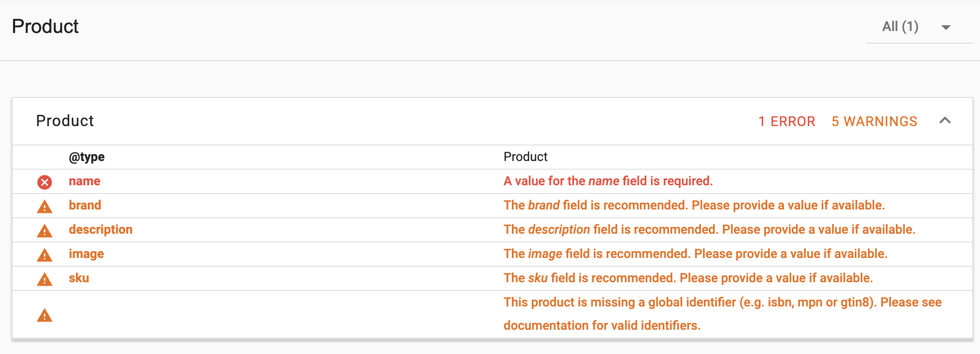The image size is (980, 354).
Task: Click the warning triangle beside sku
Action: pos(45,279)
